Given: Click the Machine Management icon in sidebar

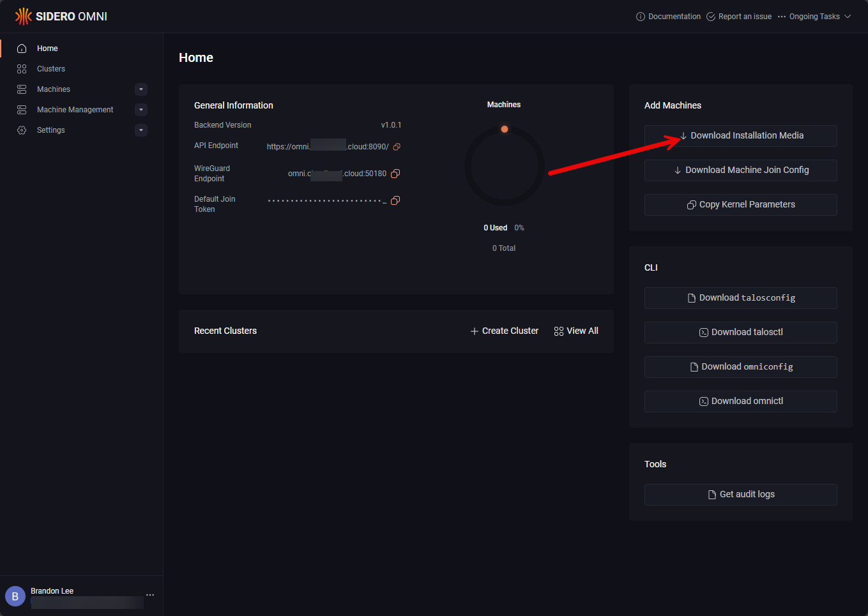Looking at the screenshot, I should (x=22, y=110).
